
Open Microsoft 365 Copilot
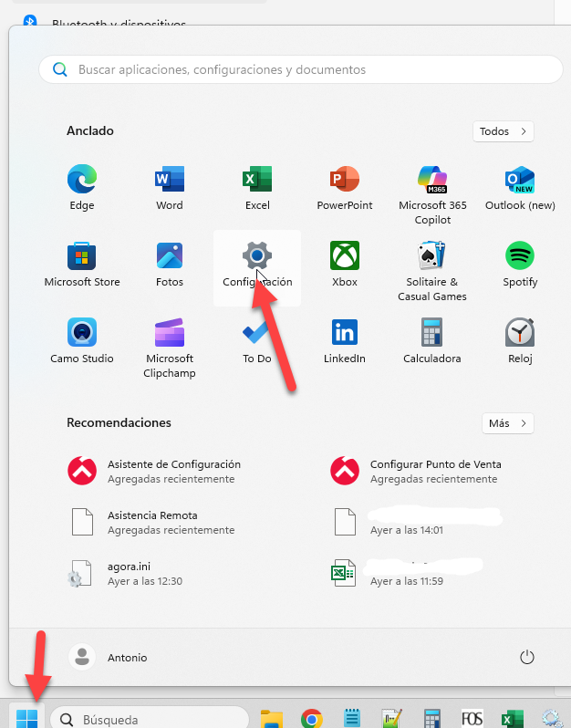tap(432, 194)
